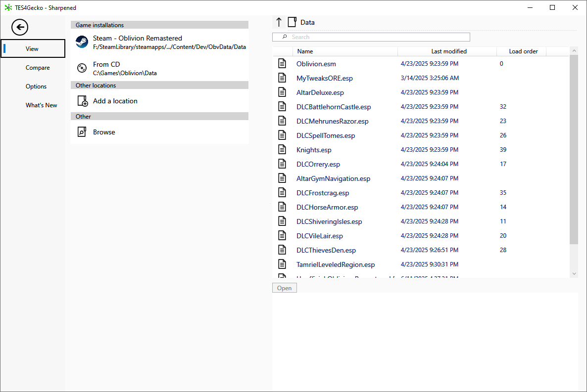Viewport: 587px width, 392px height.
Task: Click the file icon beside AltarGymNavigation.esp
Action: 282,178
